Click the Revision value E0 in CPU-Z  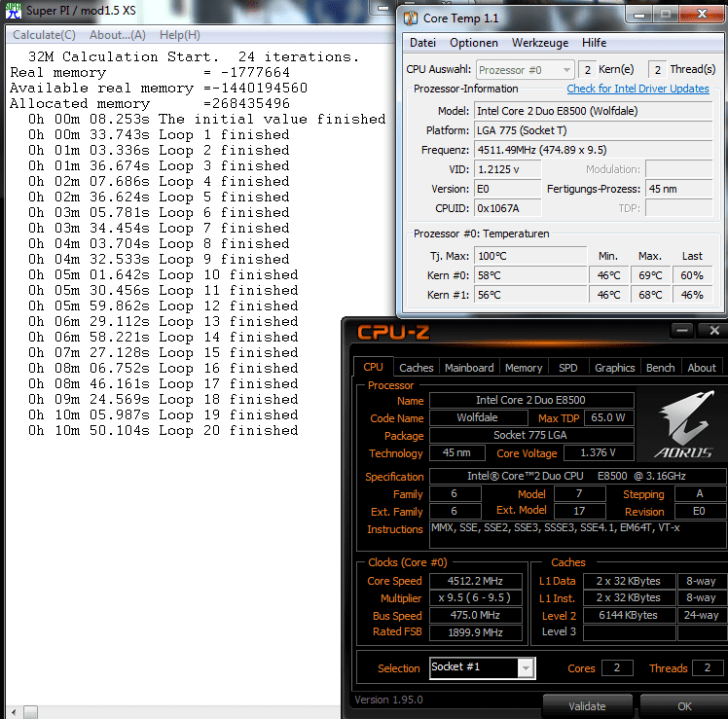pyautogui.click(x=699, y=511)
